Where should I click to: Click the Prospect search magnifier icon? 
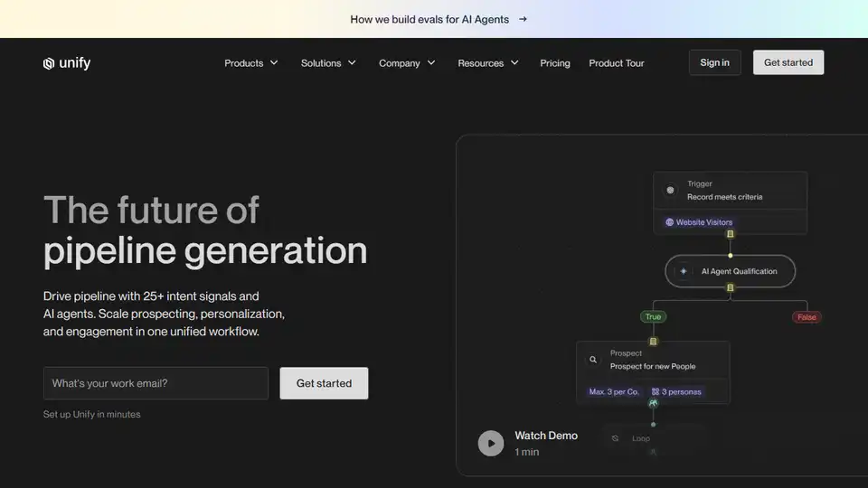(x=593, y=360)
